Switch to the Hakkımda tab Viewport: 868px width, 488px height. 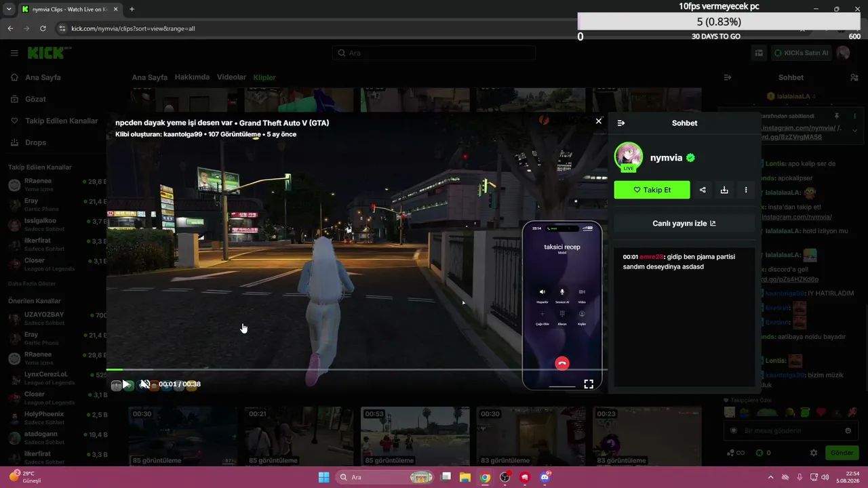192,77
